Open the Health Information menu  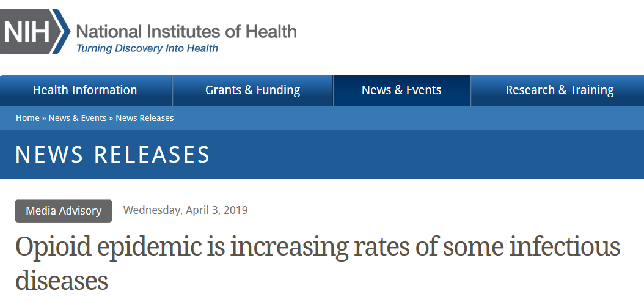85,90
